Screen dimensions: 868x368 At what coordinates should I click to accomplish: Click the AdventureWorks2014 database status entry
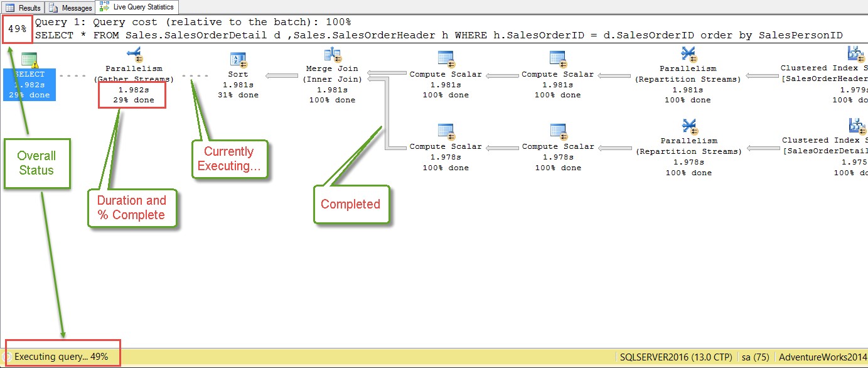(822, 357)
